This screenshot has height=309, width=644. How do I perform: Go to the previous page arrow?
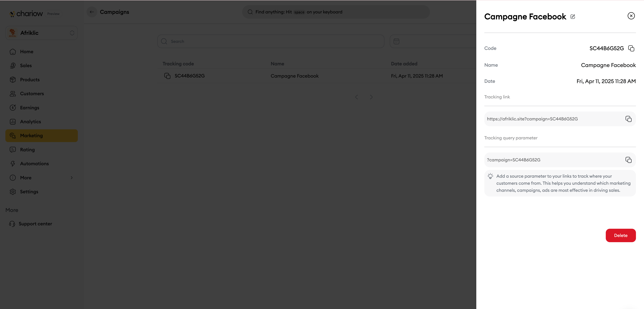click(x=357, y=97)
